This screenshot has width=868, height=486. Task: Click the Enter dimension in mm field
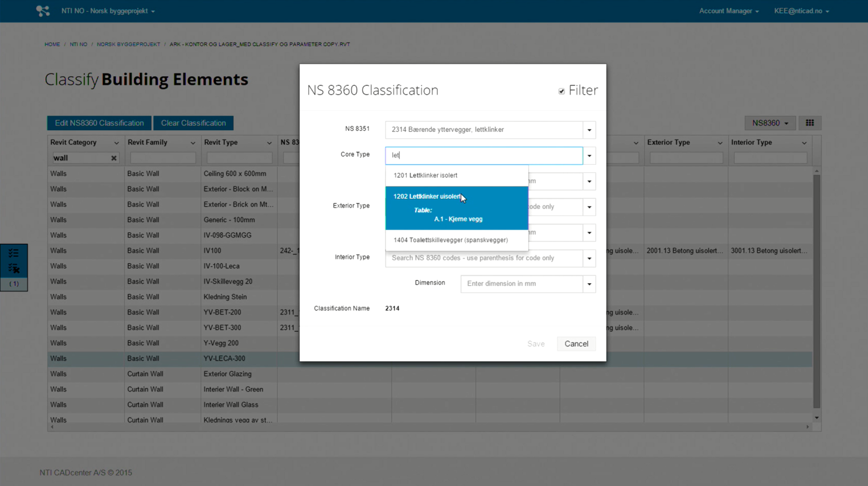coord(521,284)
